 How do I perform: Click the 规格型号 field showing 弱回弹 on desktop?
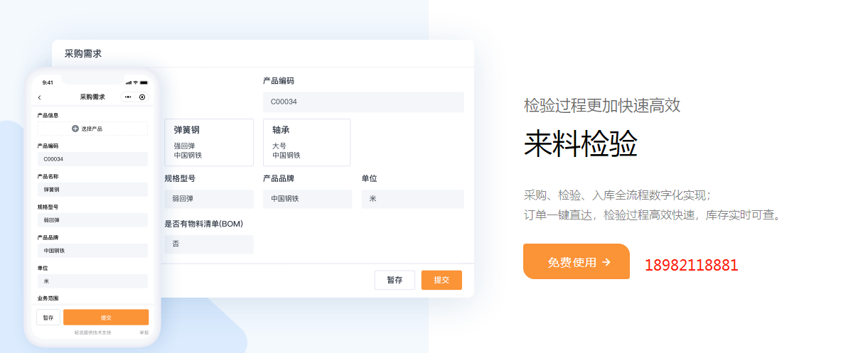(x=209, y=199)
